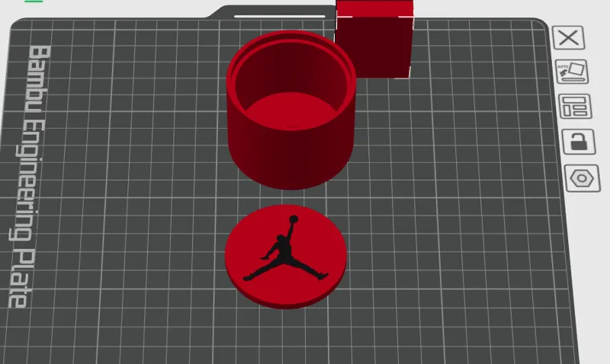This screenshot has width=610, height=364.
Task: Select the round Jumpman logo lid
Action: pyautogui.click(x=285, y=257)
